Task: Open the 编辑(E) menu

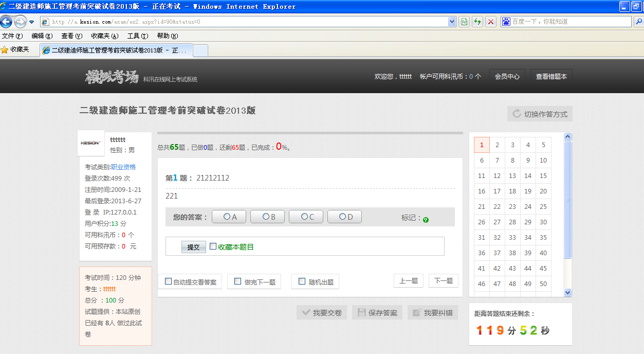Action: (x=42, y=36)
